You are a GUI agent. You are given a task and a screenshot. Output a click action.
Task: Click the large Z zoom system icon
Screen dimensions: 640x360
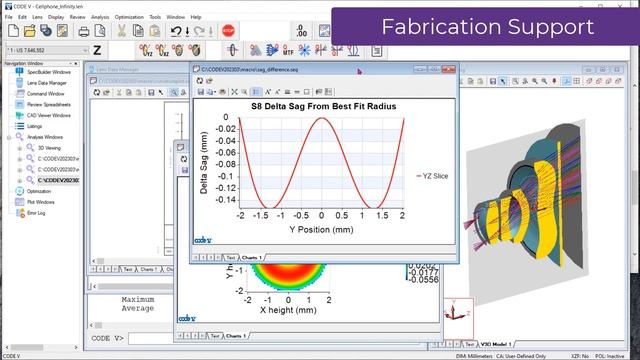[97, 50]
